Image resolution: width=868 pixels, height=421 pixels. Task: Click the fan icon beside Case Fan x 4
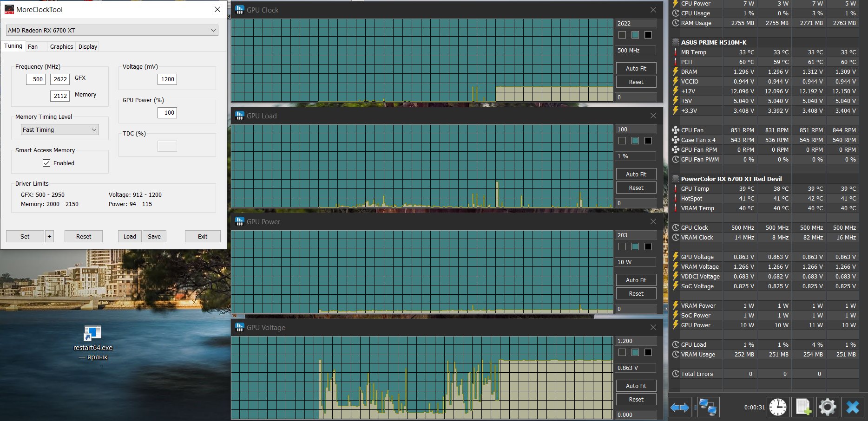pos(676,140)
